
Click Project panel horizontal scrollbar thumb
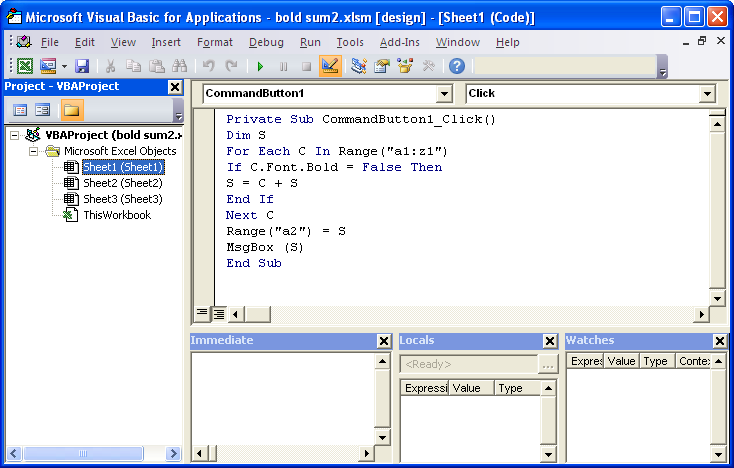click(83, 453)
